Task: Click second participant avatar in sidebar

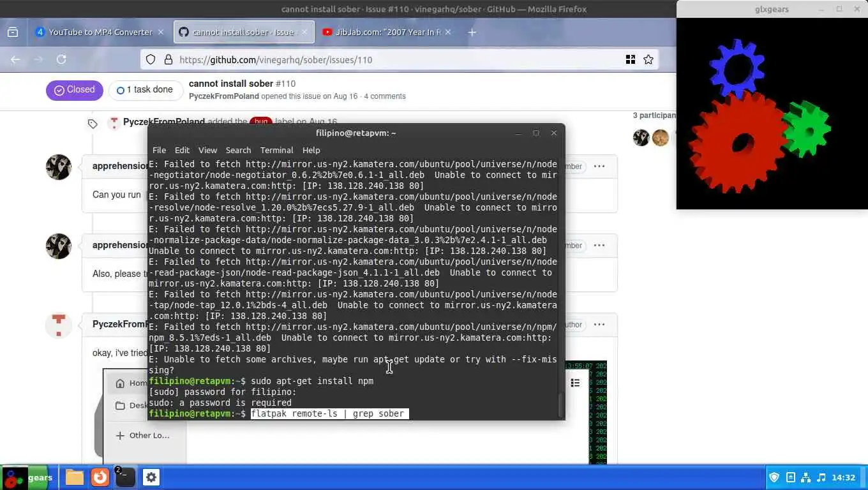Action: click(x=661, y=137)
